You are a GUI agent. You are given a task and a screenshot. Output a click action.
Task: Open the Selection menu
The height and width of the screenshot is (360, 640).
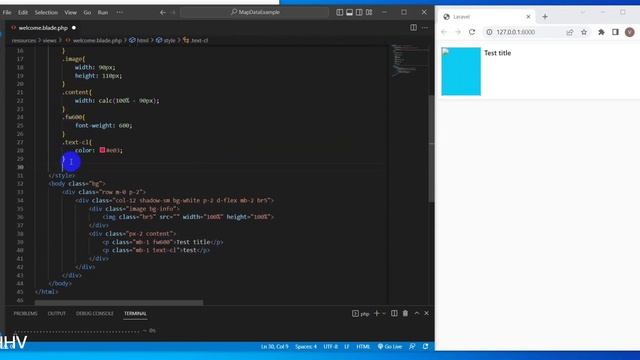pos(46,12)
